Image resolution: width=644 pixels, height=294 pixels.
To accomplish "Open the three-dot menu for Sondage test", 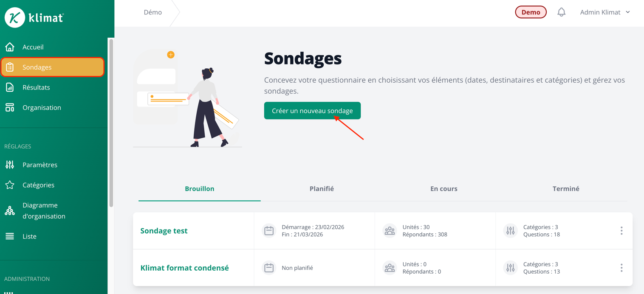I will [x=621, y=230].
